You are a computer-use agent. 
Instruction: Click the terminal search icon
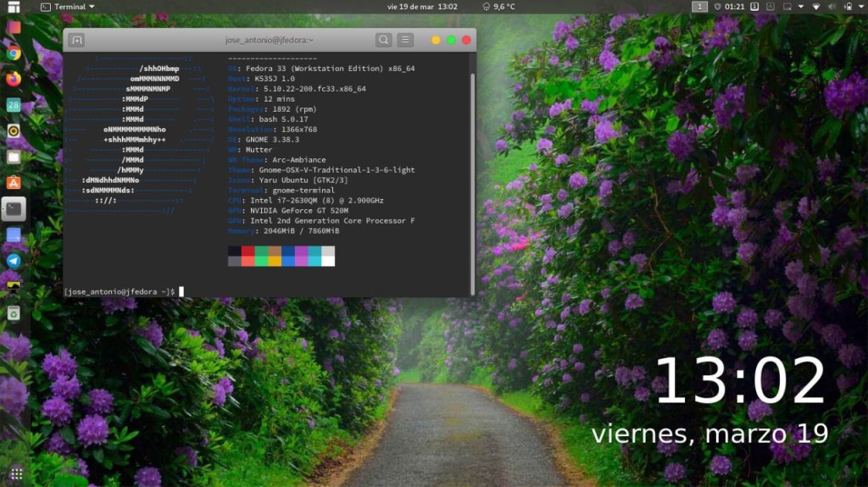[x=384, y=40]
